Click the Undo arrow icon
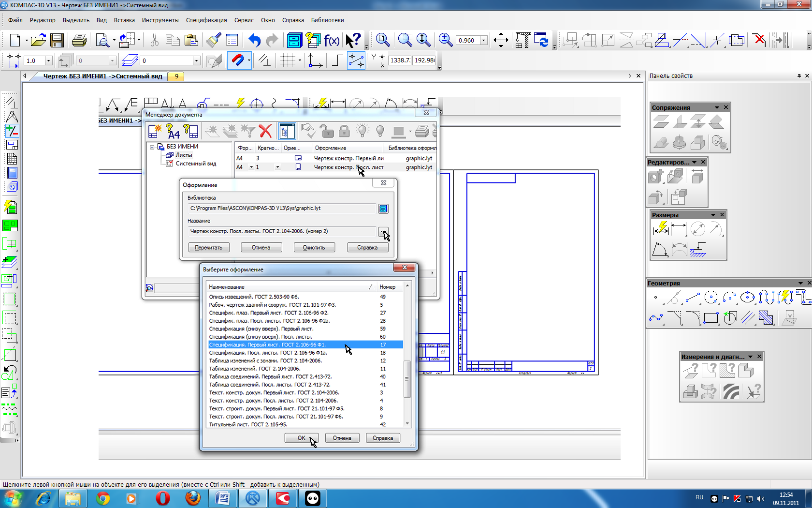 [x=255, y=40]
